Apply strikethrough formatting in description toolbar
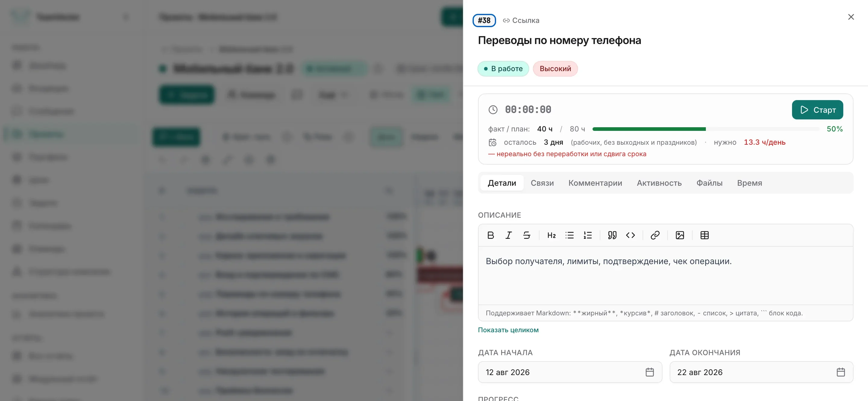 [x=527, y=235]
